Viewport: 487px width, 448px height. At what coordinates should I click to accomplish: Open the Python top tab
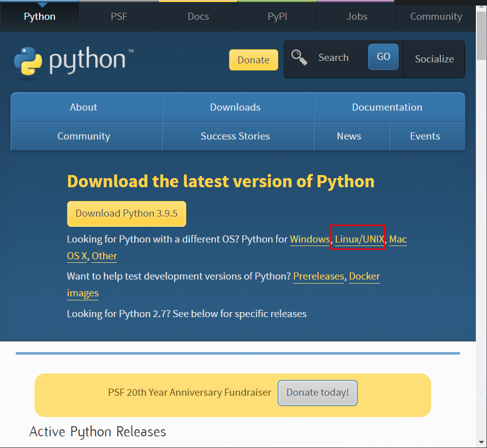tap(40, 16)
